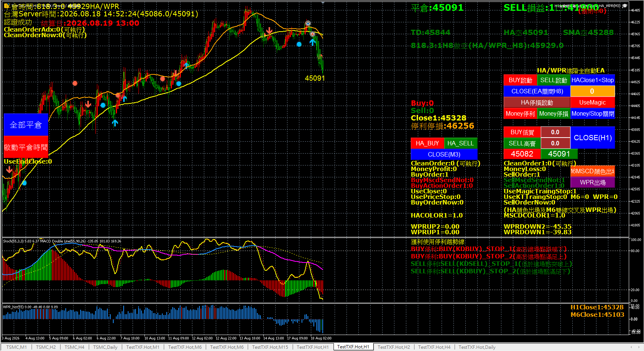
Task: Click the HA_SELL button
Action: pyautogui.click(x=461, y=144)
